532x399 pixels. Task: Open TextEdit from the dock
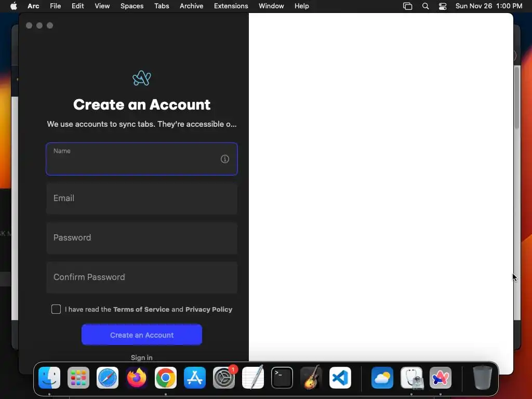point(253,377)
